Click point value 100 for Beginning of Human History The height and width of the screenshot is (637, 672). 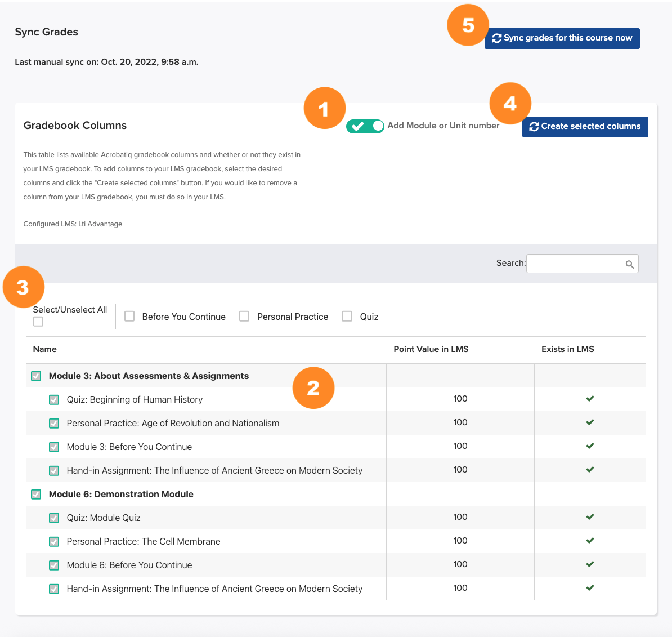460,399
